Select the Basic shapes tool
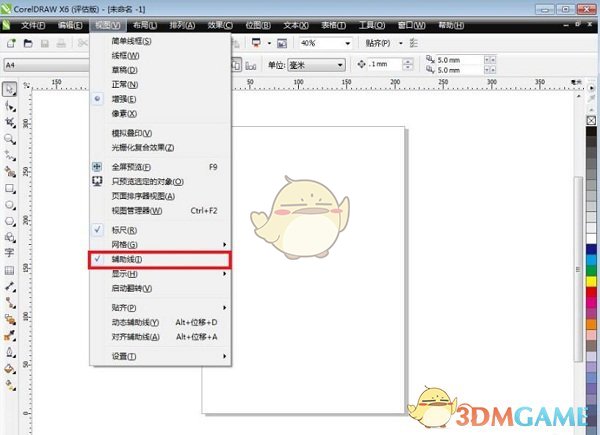The image size is (600, 435). 10,237
